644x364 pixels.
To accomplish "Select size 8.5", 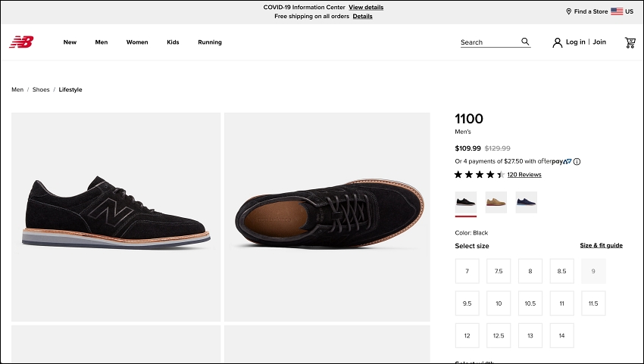I will pos(562,271).
